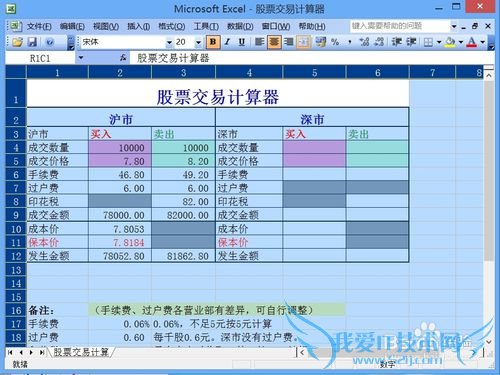Open 插入(I) menu

(x=138, y=26)
